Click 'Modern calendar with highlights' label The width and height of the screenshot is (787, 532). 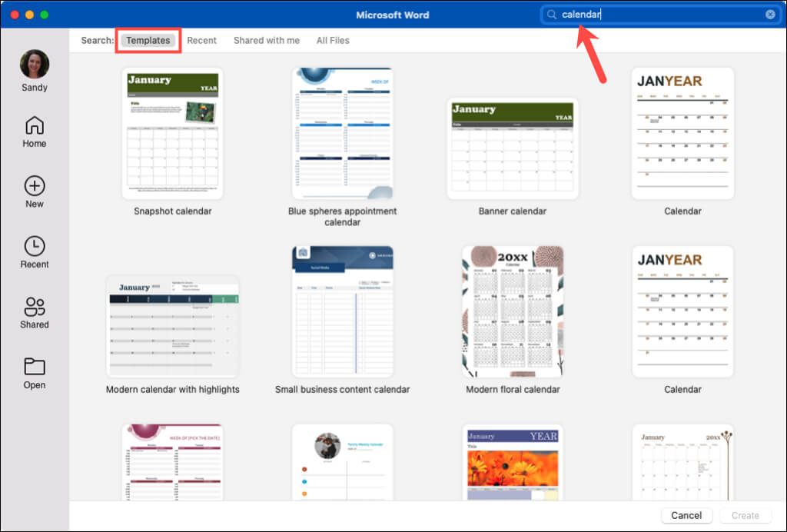[x=173, y=390]
